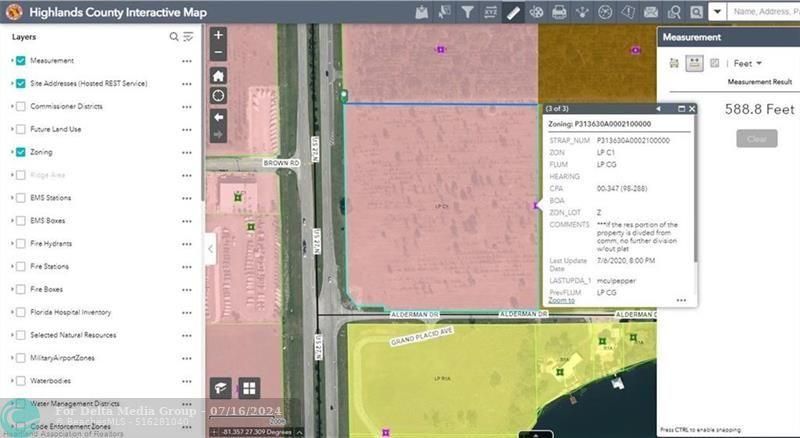Open the Print tool in toolbar
800x438 pixels.
coord(559,12)
